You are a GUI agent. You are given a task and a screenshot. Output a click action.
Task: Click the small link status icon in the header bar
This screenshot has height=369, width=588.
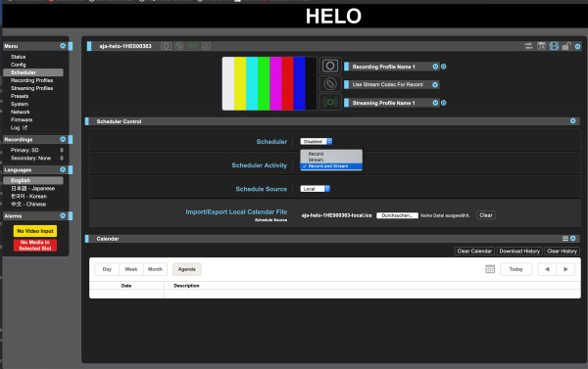pos(179,46)
